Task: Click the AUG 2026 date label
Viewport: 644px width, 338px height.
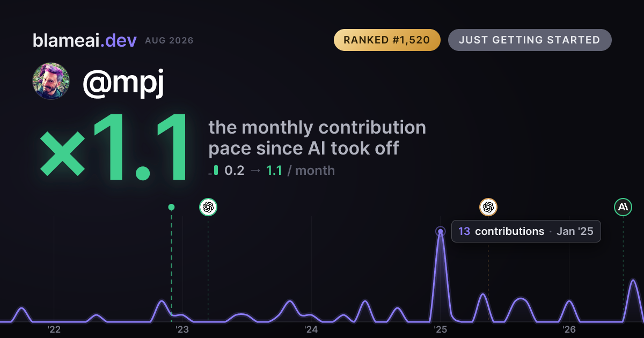Action: 169,41
